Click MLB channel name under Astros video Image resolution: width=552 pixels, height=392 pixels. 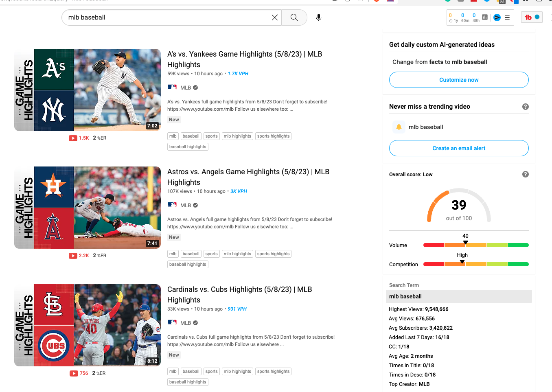click(186, 205)
